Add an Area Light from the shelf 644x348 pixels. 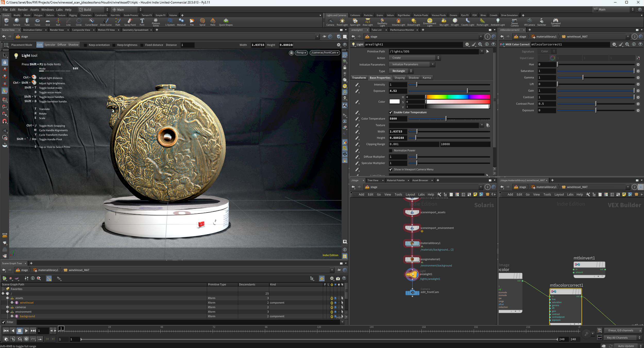click(x=367, y=22)
